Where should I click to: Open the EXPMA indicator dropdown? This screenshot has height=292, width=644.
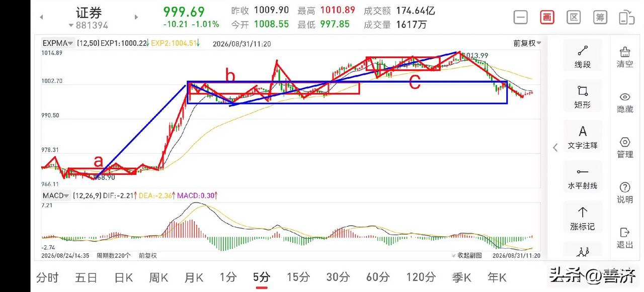tap(58, 44)
